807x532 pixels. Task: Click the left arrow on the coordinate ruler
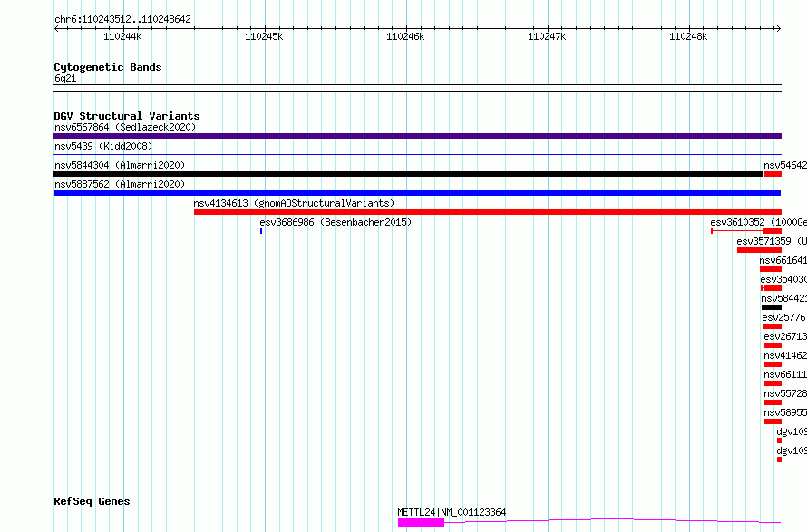coord(56,29)
